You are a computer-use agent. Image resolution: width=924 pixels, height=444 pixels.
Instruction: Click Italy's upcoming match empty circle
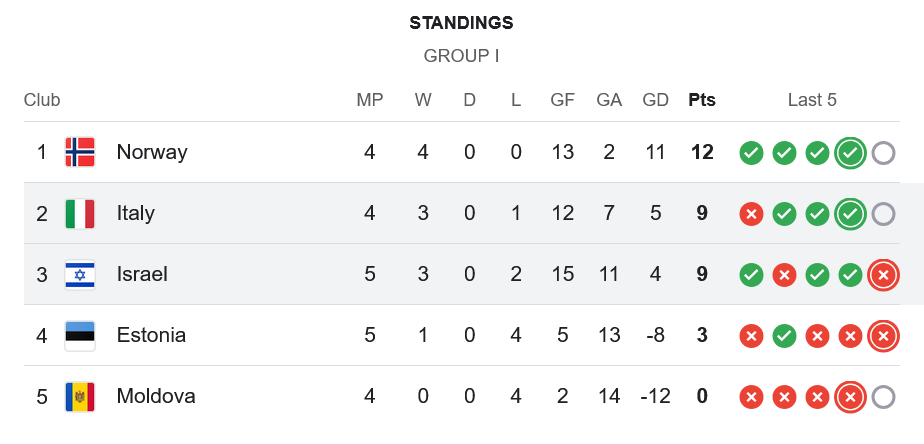tap(883, 214)
